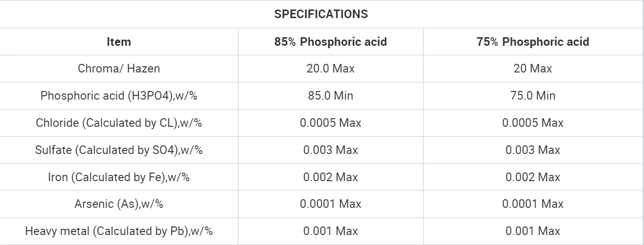
Task: Click the sulfate value under 75% Phosphoric acid
Action: pyautogui.click(x=532, y=150)
